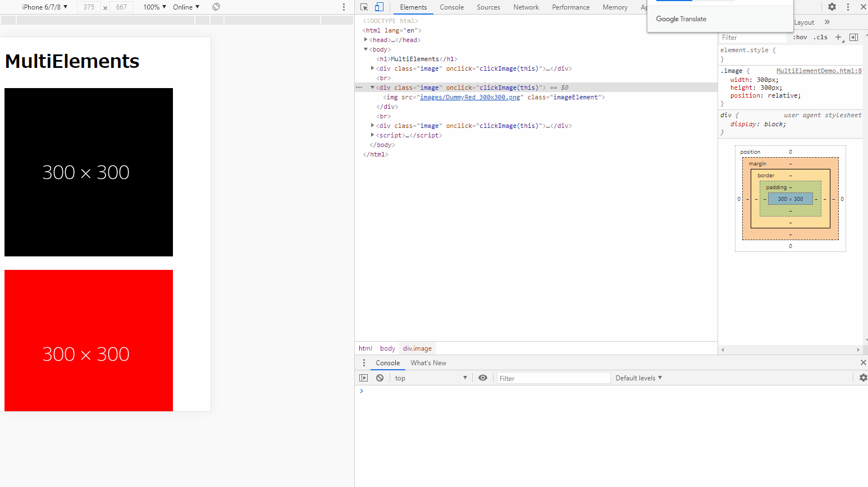Show more Styles pane tabs chevron
Viewport: 868px width, 487px height.
coord(827,22)
